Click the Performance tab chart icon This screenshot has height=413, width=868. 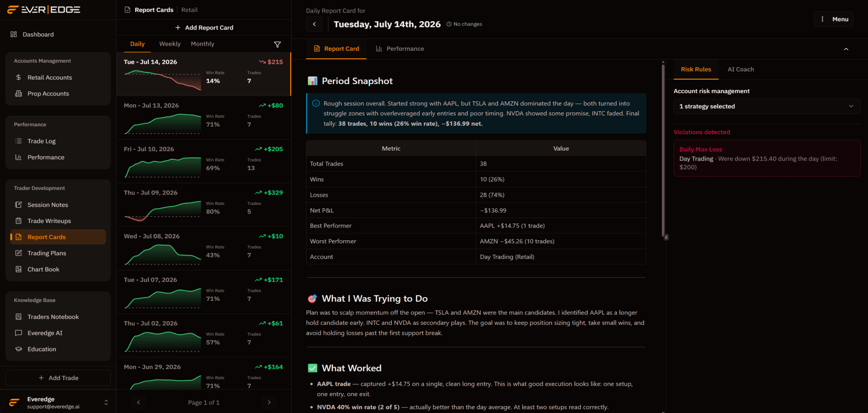pos(379,49)
